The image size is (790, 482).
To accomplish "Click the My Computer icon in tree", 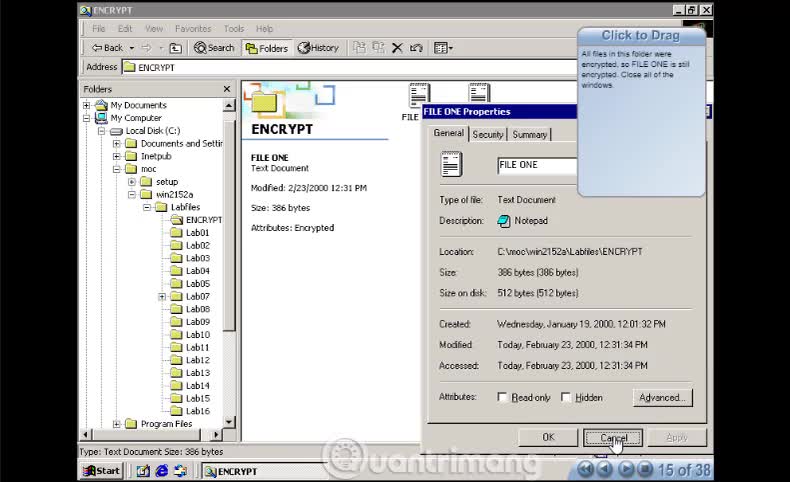I will tap(101, 118).
